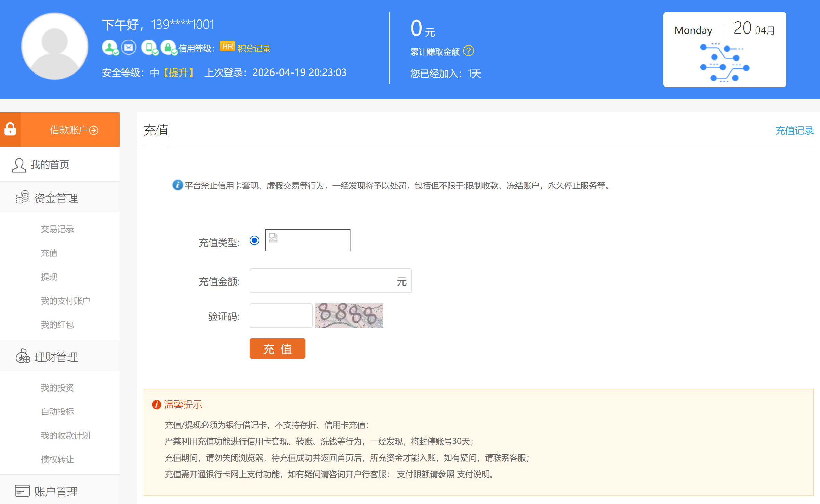The width and height of the screenshot is (820, 504).
Task: Click the email verification envelope icon
Action: 129,47
